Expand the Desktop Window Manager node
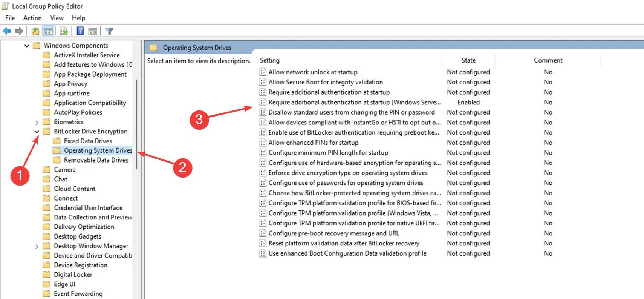Viewport: 644px width, 299px height. pos(37,247)
